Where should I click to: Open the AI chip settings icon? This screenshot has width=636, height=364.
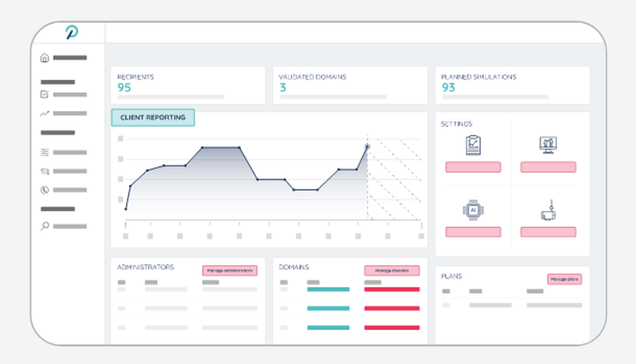coord(473,210)
